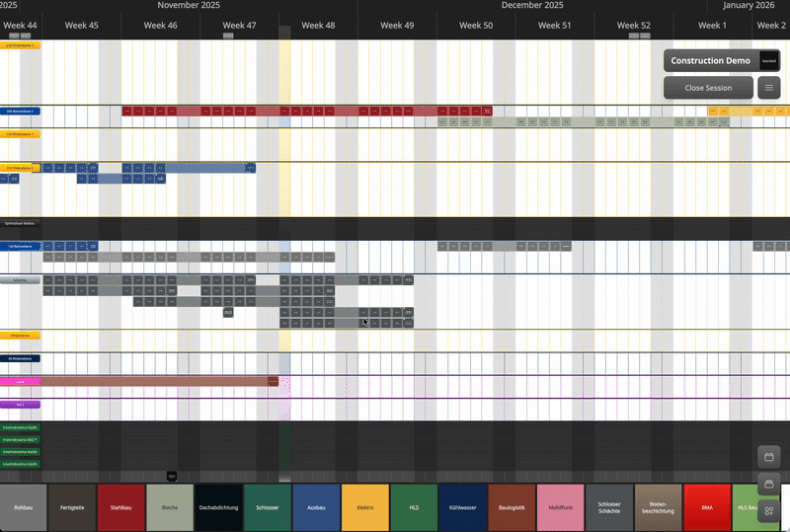This screenshot has height=532, width=790.
Task: Click the Week 48 column header
Action: [x=318, y=25]
